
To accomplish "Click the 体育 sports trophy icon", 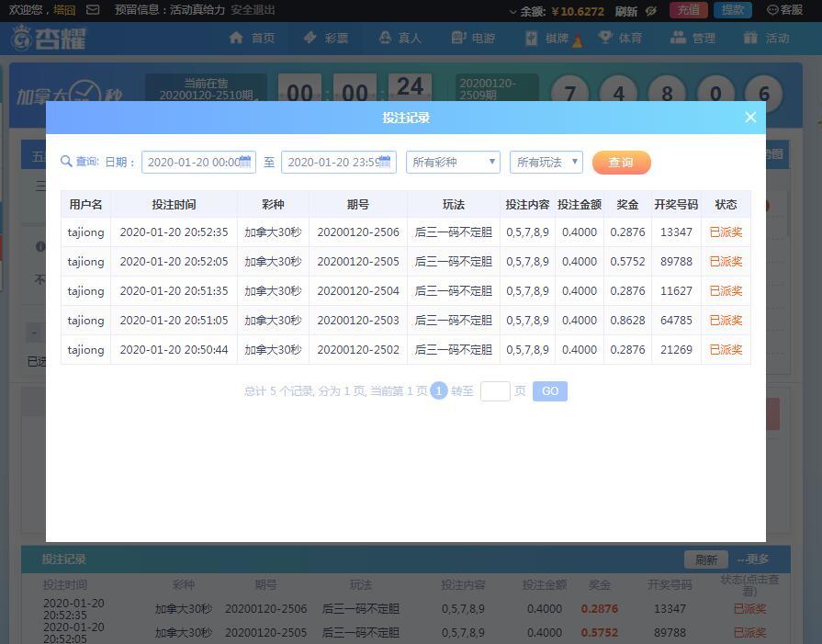I will pyautogui.click(x=605, y=38).
